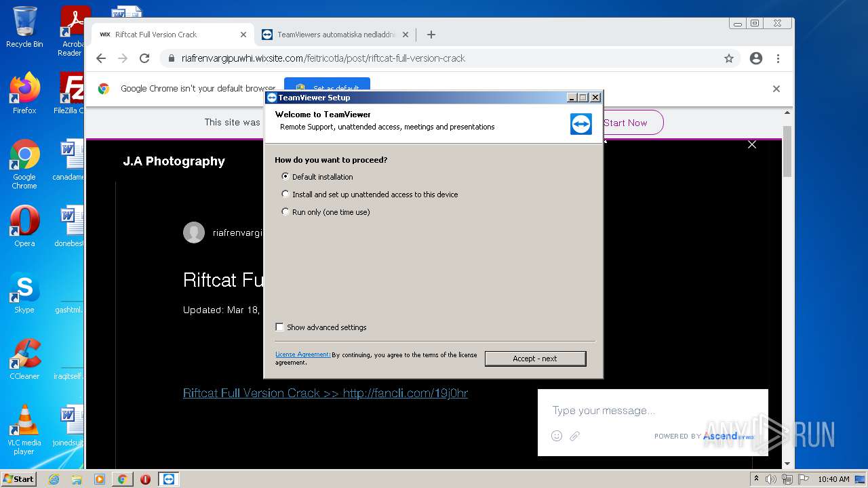Reload the current page

[x=144, y=58]
